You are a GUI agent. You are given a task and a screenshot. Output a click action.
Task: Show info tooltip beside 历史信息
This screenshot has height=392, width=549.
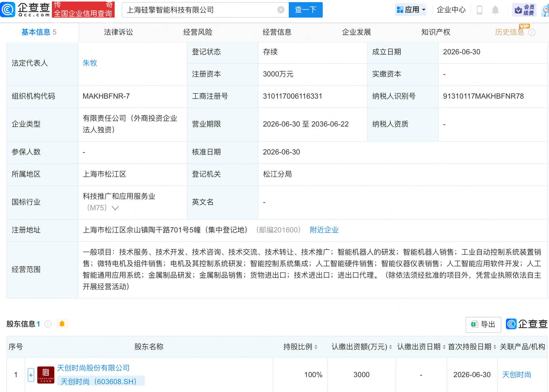coord(532,32)
